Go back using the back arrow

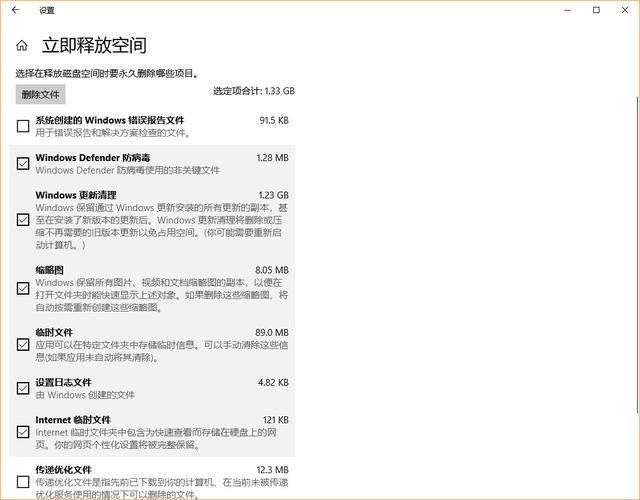(16, 10)
